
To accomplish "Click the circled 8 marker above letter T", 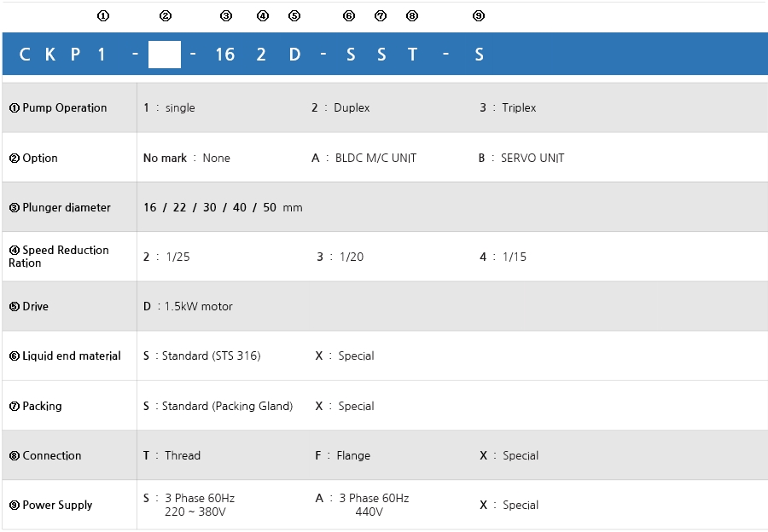I will 412,15.
